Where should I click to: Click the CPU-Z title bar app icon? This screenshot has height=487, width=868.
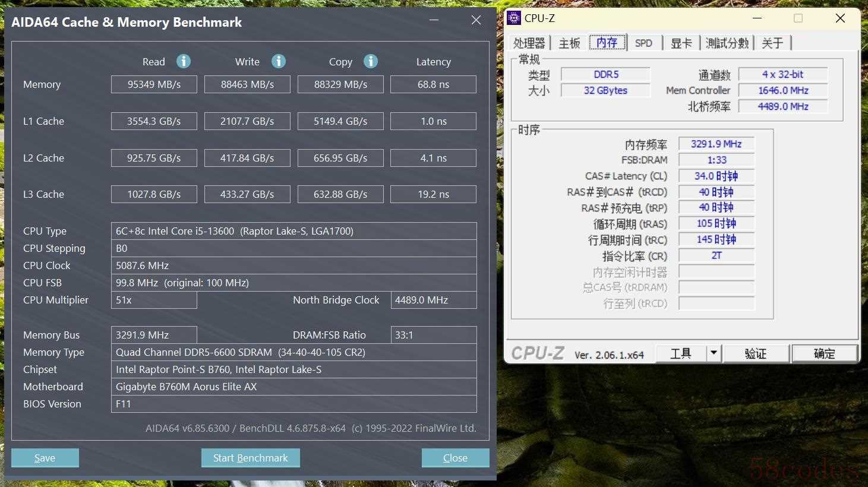click(514, 18)
